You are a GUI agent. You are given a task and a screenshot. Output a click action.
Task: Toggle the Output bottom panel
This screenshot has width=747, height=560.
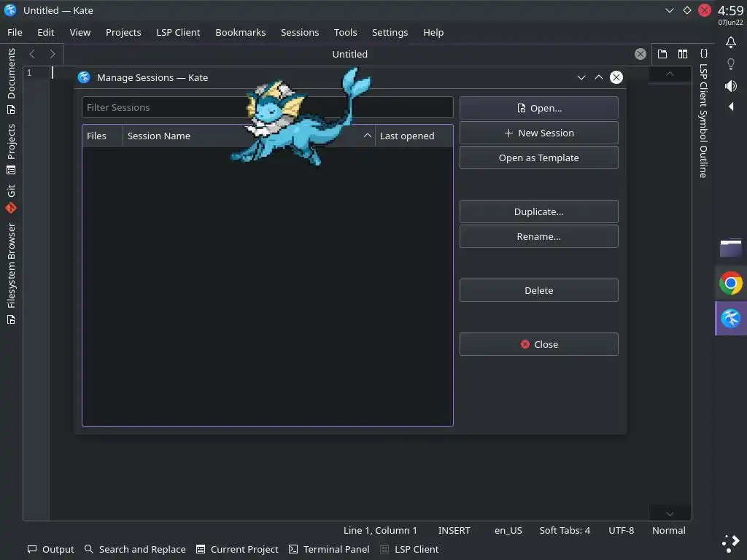(51, 549)
